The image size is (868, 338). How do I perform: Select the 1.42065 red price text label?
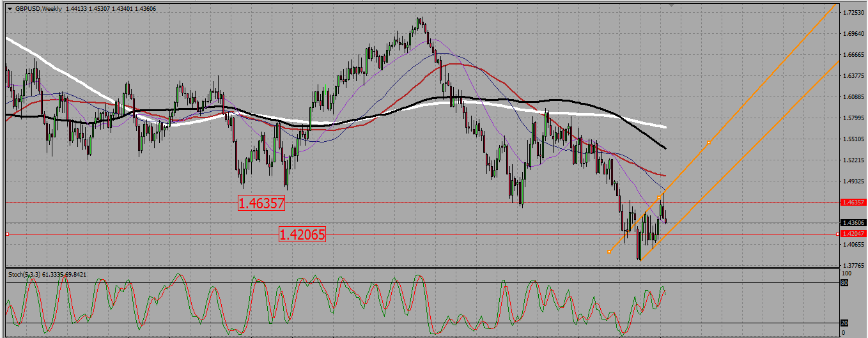pos(302,234)
